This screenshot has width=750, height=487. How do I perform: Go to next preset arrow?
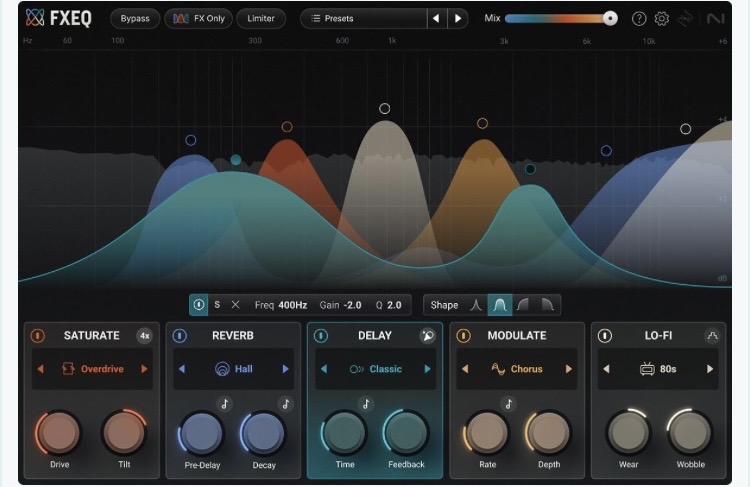(x=458, y=19)
